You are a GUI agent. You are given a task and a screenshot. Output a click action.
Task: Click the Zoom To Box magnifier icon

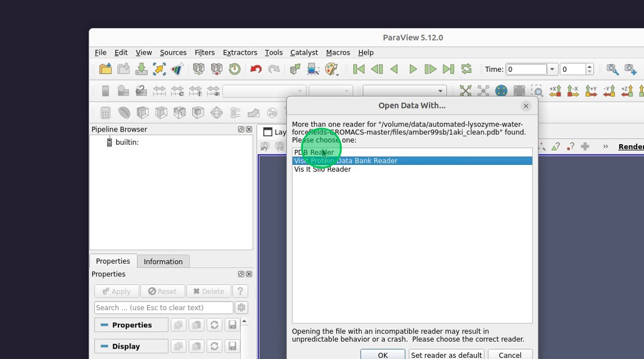[537, 91]
